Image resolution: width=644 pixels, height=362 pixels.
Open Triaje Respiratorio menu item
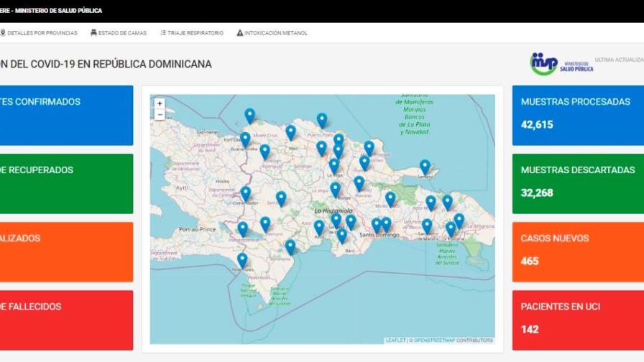[192, 33]
